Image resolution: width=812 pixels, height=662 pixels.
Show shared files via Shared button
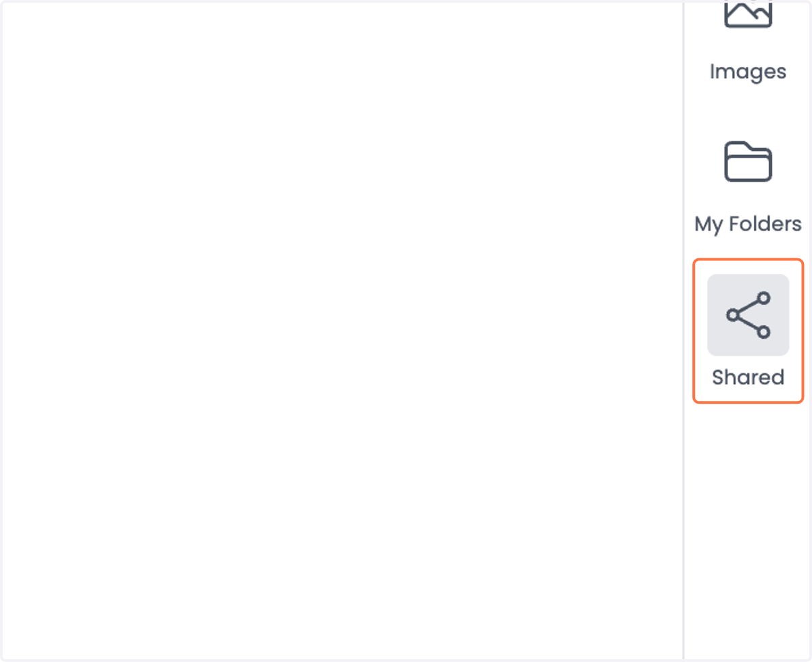[x=748, y=331]
